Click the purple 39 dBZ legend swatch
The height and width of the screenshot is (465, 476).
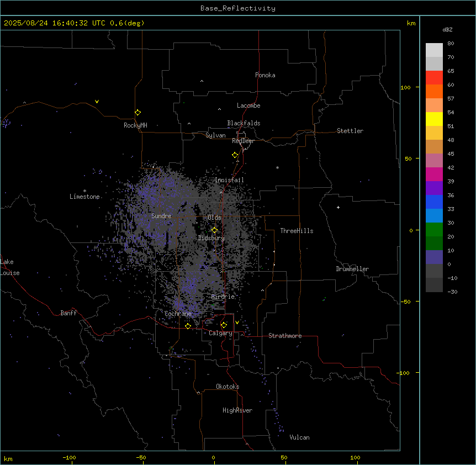coord(434,188)
